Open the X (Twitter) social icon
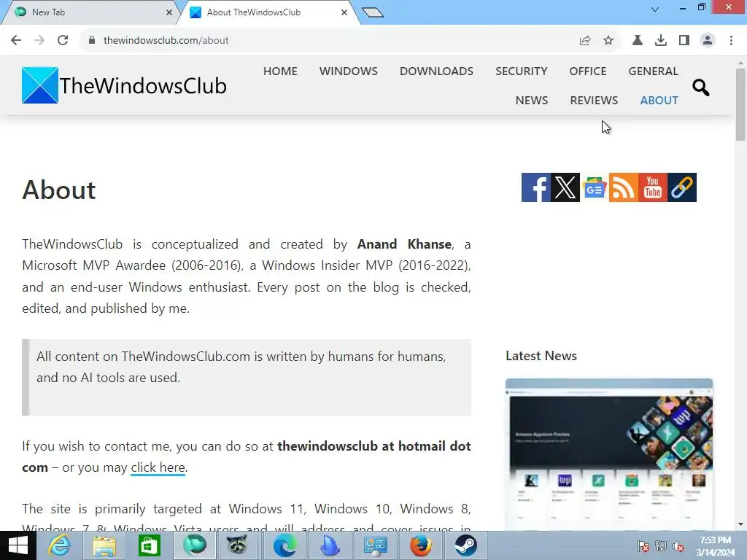This screenshot has height=560, width=747. pos(565,187)
